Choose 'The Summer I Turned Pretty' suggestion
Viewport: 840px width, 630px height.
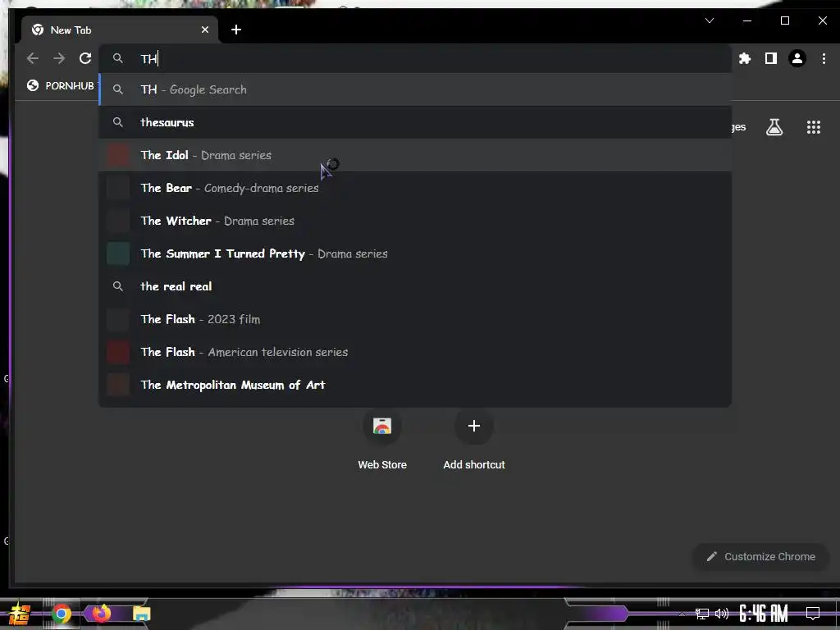[415, 253]
